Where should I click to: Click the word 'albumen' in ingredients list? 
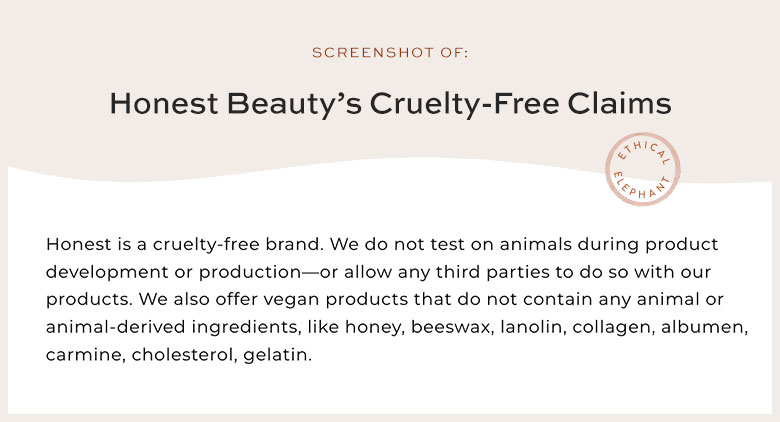pos(703,327)
